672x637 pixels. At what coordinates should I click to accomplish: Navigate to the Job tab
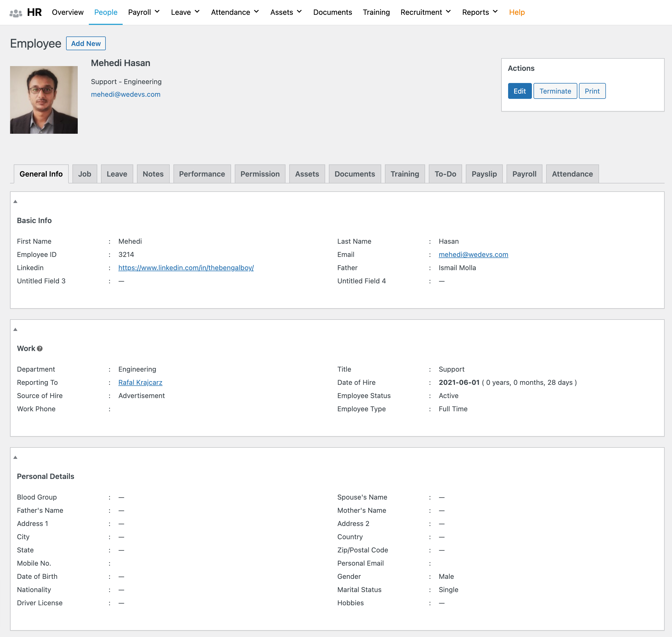pos(84,174)
